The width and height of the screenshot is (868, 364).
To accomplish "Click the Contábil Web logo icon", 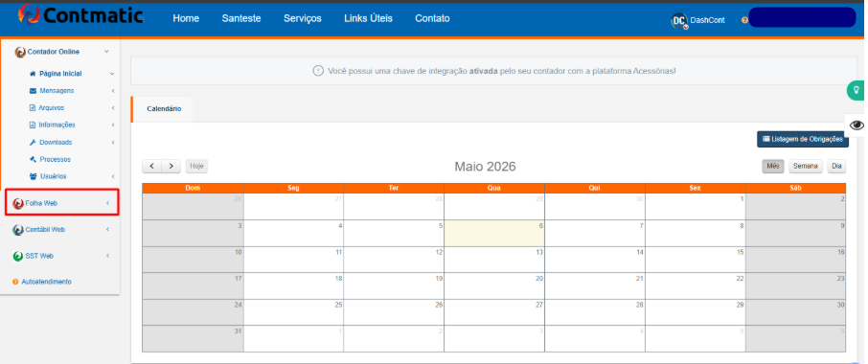I will 17,230.
